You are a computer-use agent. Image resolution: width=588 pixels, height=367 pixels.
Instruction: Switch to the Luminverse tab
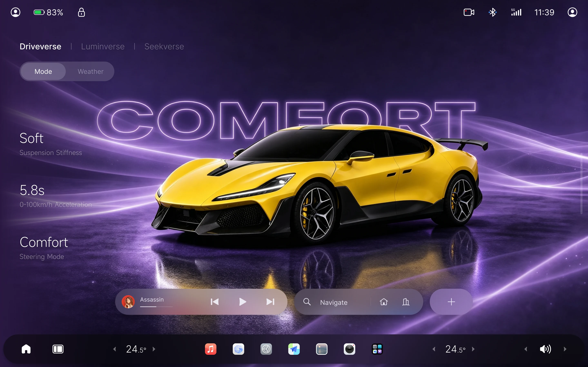point(103,46)
